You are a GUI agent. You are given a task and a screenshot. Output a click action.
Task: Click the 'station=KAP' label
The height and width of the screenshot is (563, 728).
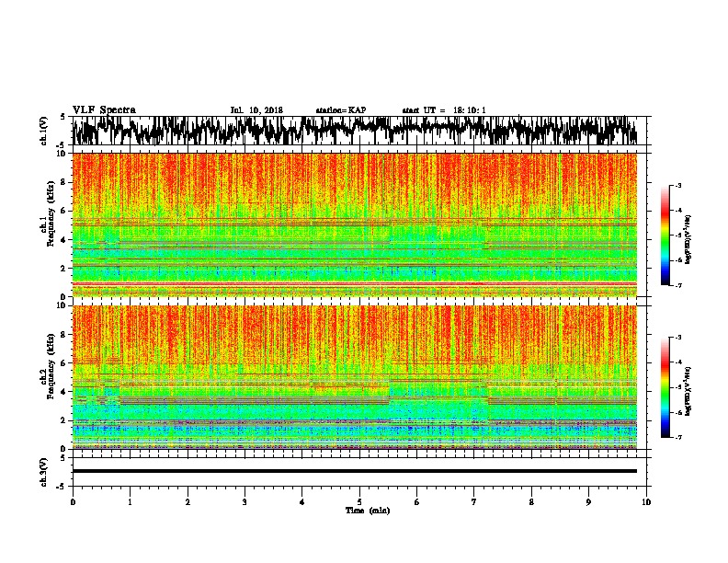pos(341,110)
